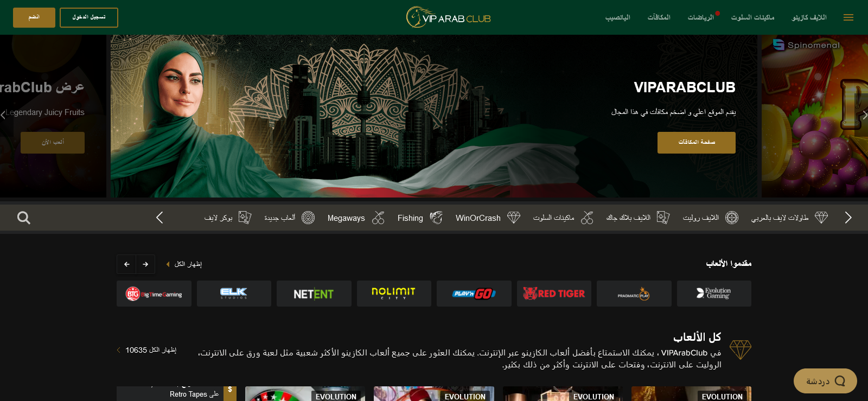Click the Megaways cherries icon
This screenshot has height=401, width=868.
[x=378, y=218]
